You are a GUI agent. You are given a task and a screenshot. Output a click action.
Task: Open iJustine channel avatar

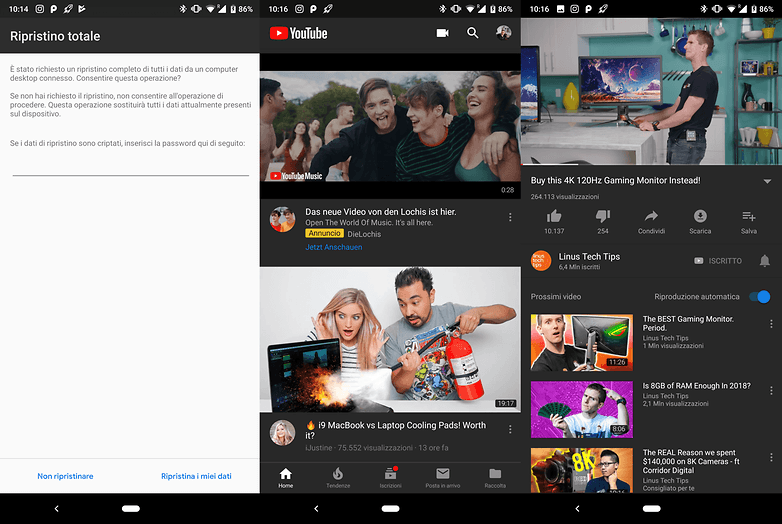point(282,432)
